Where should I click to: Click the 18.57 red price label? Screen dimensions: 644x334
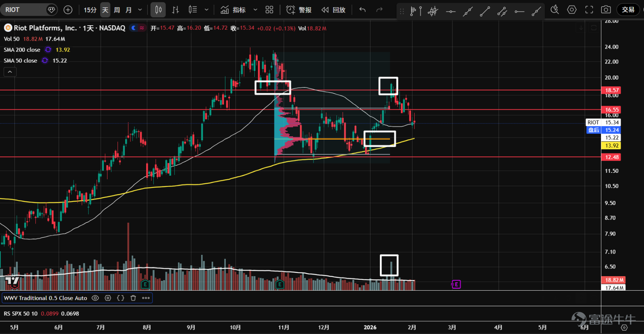pyautogui.click(x=611, y=90)
